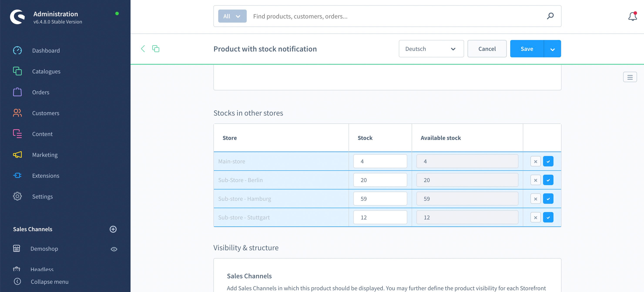Open the Orders bag icon
Screen dimensions: 644x292
click(17, 92)
